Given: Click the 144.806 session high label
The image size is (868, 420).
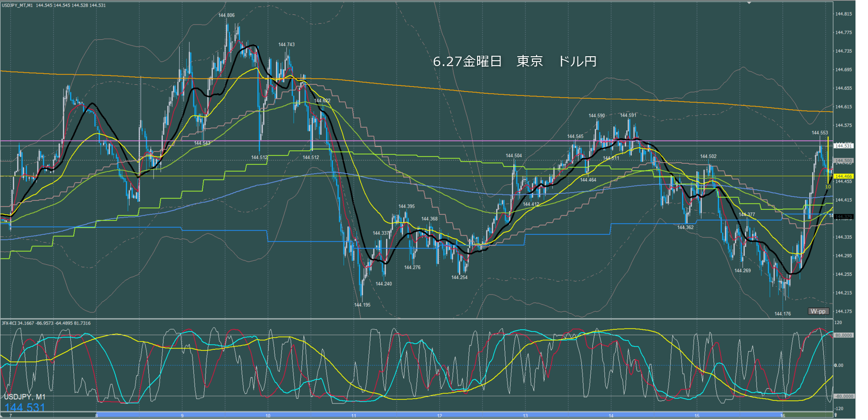Looking at the screenshot, I should pos(226,15).
